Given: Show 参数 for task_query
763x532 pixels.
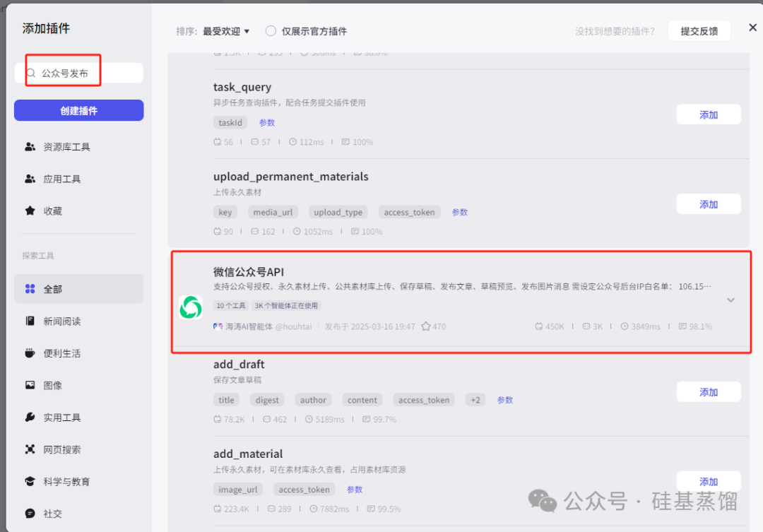Looking at the screenshot, I should pos(266,123).
